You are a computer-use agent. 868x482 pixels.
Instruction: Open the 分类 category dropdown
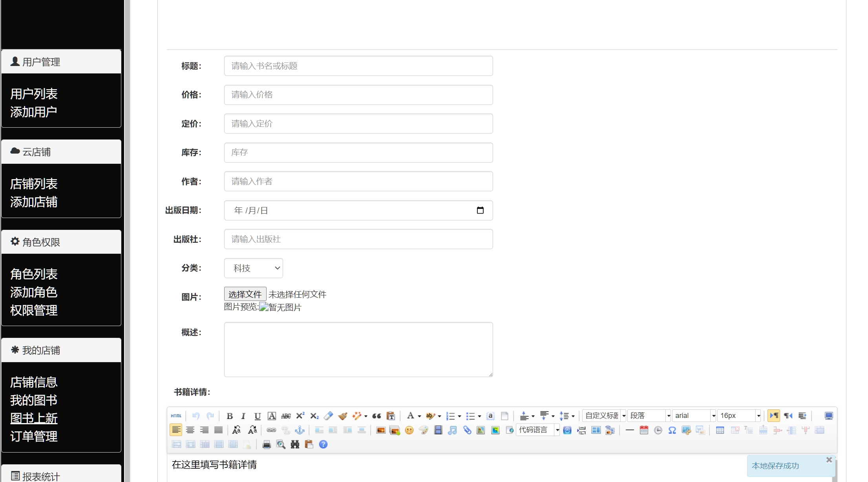point(253,268)
